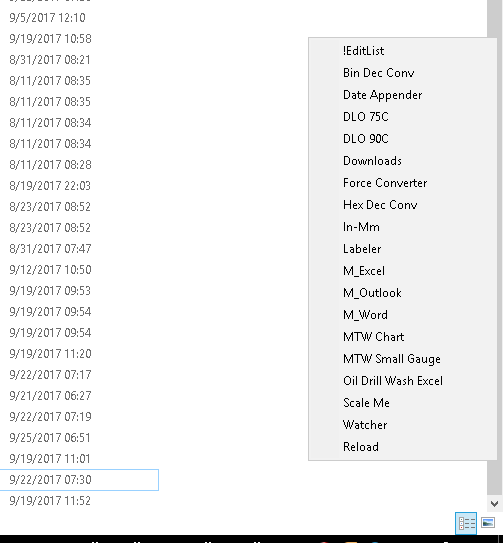
Task: Switch to details view icon
Action: (466, 523)
